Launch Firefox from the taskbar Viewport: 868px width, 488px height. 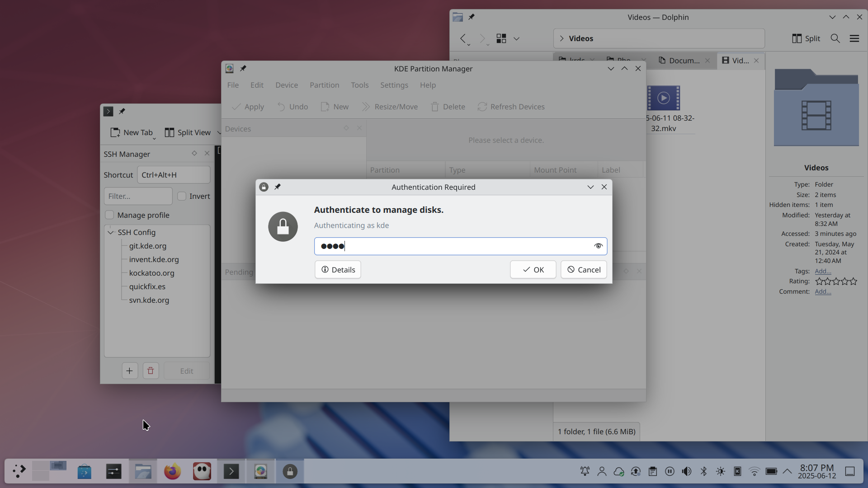172,471
